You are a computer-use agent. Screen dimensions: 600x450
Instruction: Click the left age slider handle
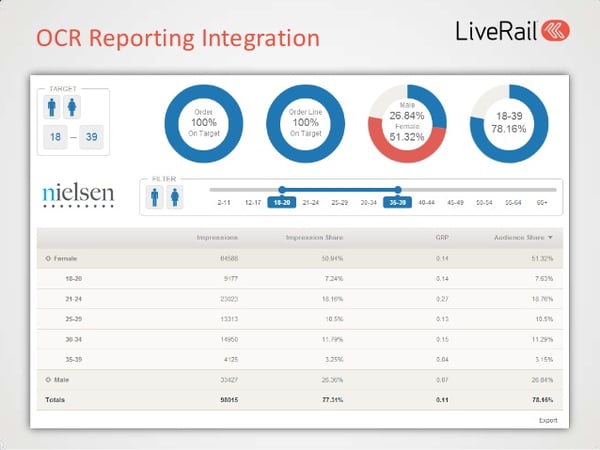click(x=282, y=189)
